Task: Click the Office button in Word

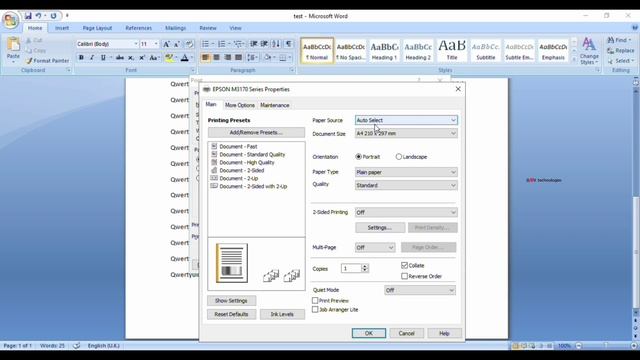Action: 10,20
